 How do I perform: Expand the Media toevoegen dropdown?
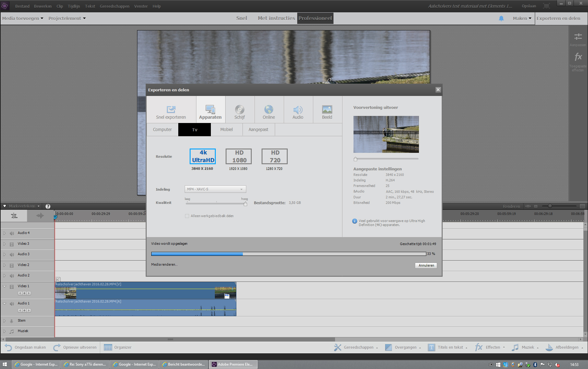23,18
